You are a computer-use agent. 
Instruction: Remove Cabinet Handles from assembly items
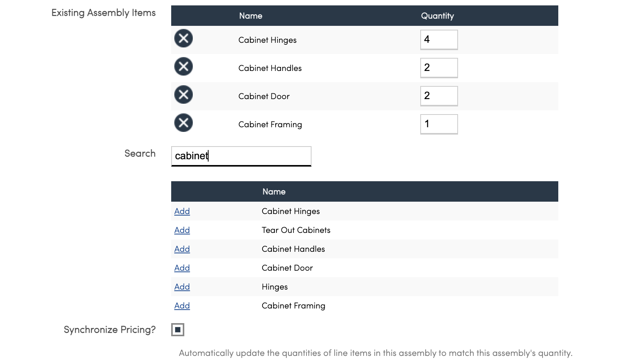[184, 67]
